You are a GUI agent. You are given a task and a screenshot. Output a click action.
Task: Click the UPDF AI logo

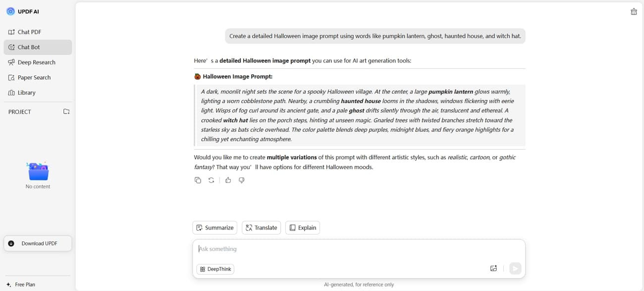11,11
